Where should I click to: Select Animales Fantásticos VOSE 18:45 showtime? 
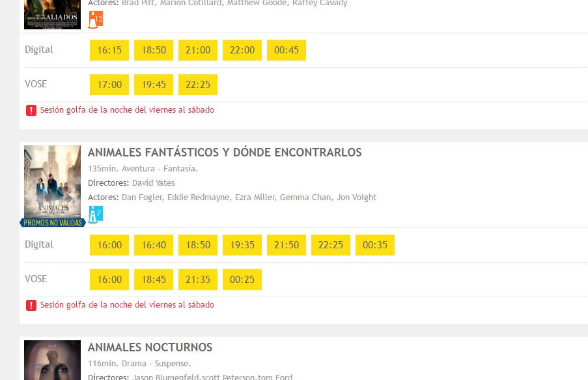pos(154,280)
